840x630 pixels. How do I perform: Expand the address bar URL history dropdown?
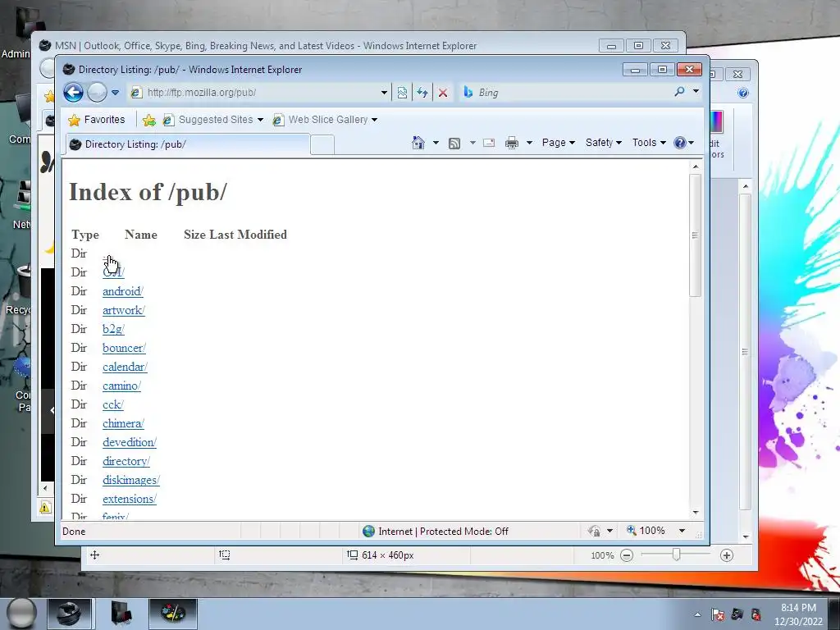pos(384,93)
